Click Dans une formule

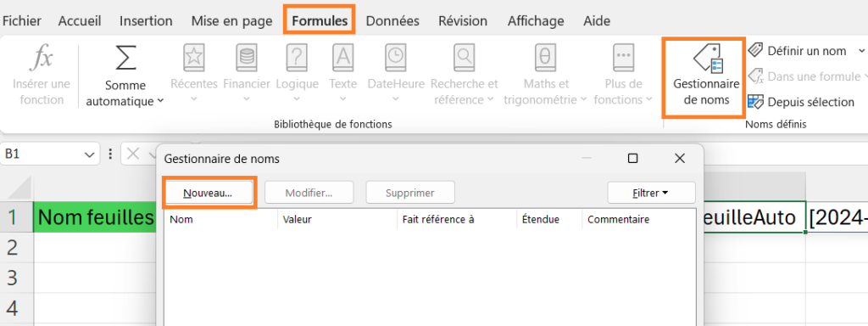click(x=804, y=76)
